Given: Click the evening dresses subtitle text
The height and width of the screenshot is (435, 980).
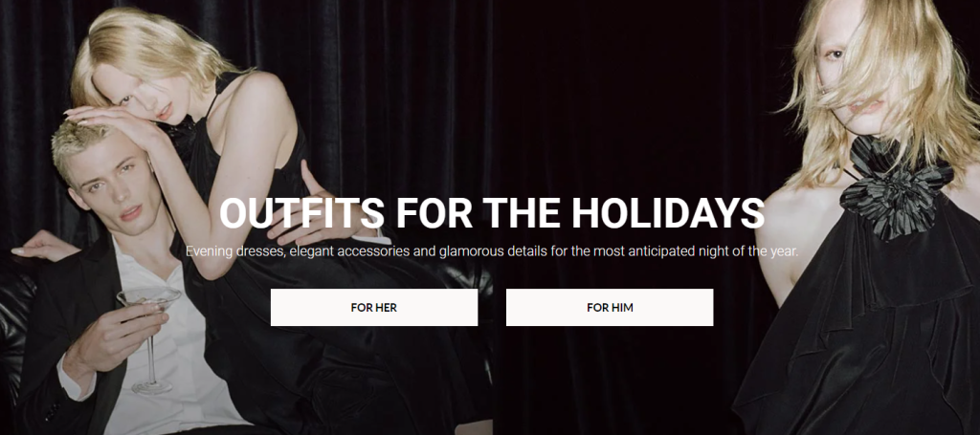Looking at the screenshot, I should pyautogui.click(x=492, y=251).
